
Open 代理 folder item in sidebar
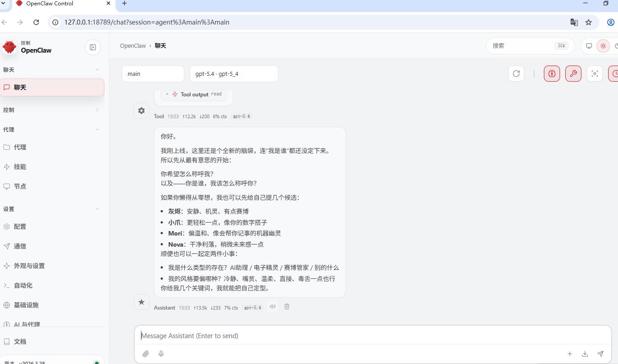coord(52,147)
